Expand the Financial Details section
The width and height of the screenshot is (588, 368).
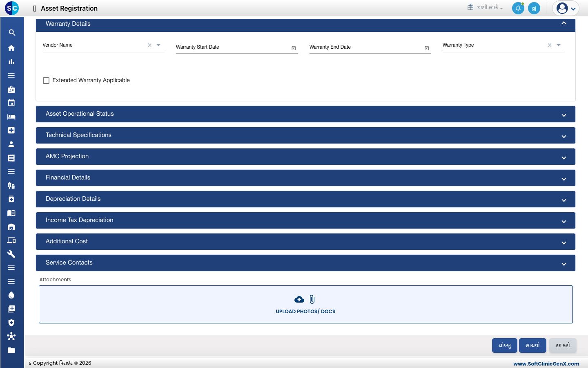(305, 178)
